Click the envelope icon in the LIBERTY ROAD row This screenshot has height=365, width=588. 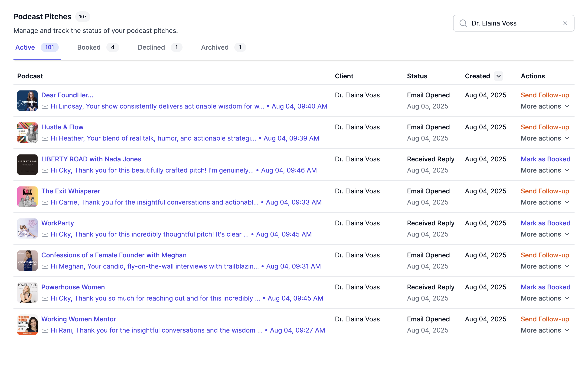(45, 170)
